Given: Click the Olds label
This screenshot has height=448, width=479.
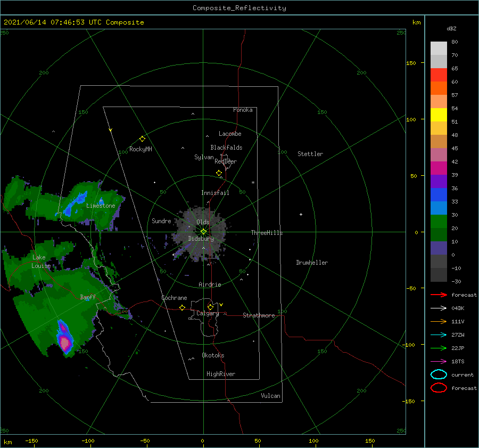Looking at the screenshot, I should (203, 222).
